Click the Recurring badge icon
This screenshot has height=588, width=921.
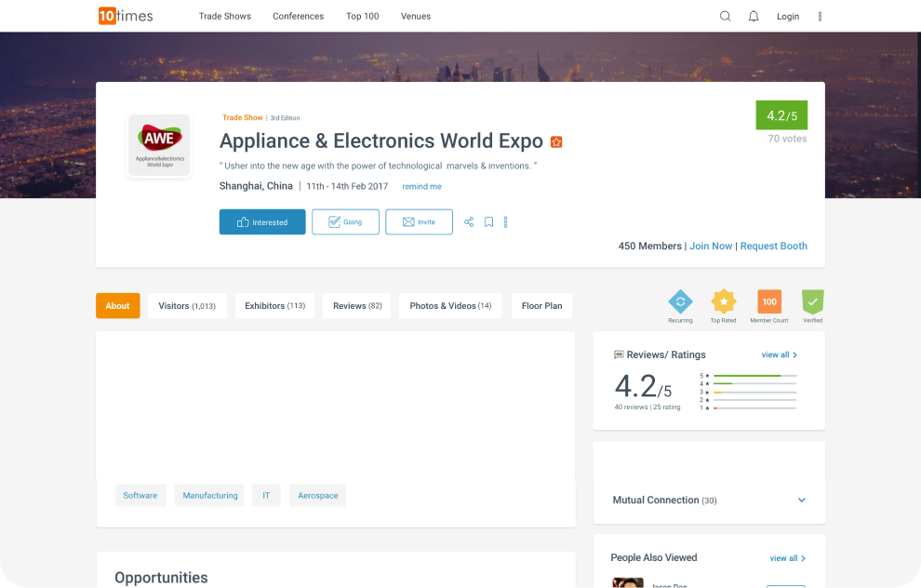point(680,302)
